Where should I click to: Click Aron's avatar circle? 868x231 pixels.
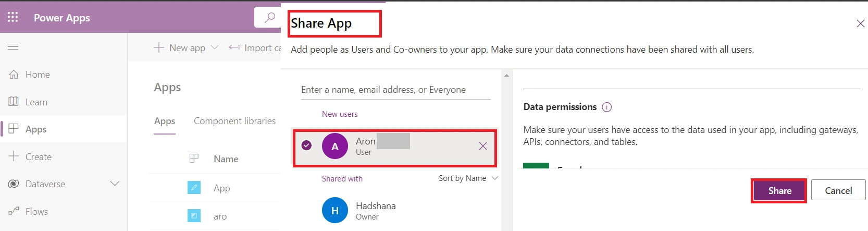(335, 147)
